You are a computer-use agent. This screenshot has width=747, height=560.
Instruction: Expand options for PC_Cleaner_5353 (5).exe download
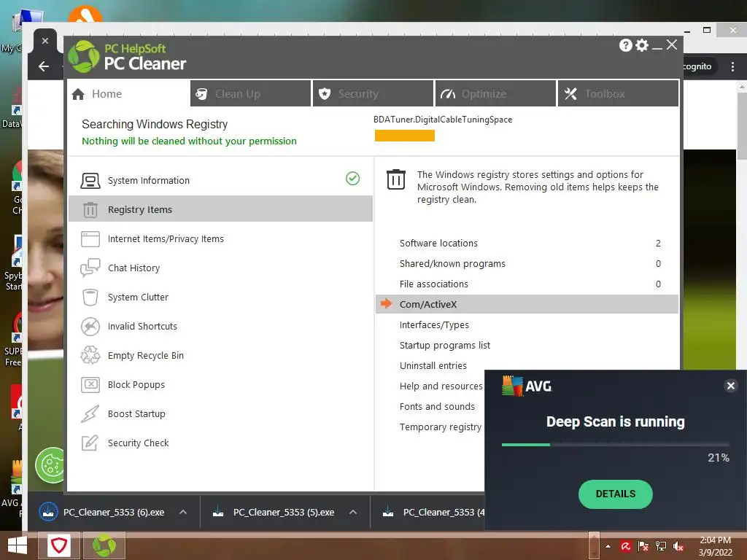353,513
